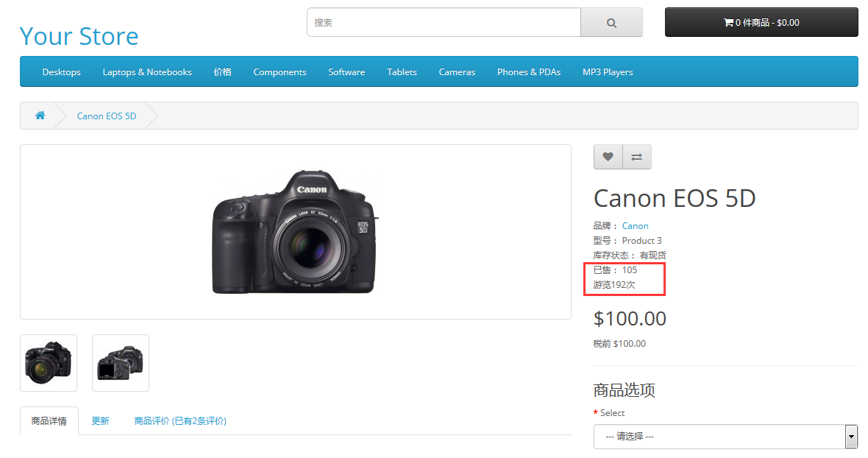This screenshot has width=868, height=458.
Task: Compare this product with arrows icon
Action: tap(636, 157)
